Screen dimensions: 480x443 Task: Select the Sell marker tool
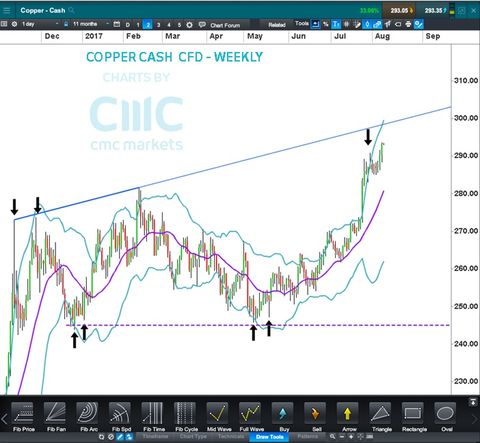[x=316, y=417]
